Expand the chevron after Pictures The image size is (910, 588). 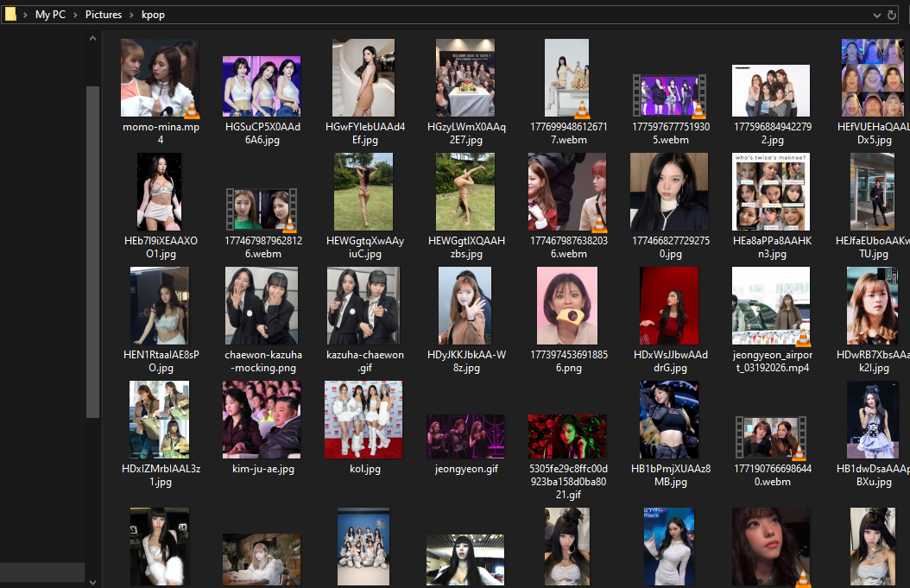132,15
